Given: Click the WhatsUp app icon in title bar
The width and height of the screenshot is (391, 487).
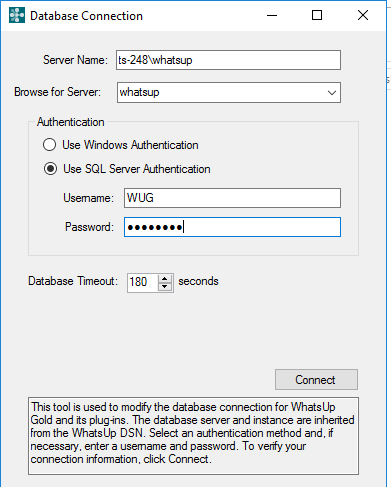Looking at the screenshot, I should tap(17, 15).
